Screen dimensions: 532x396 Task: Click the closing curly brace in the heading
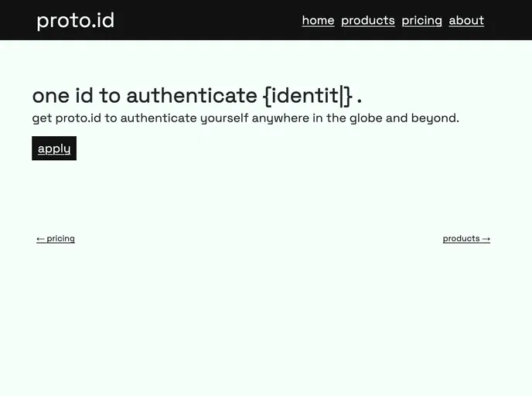[x=349, y=96]
